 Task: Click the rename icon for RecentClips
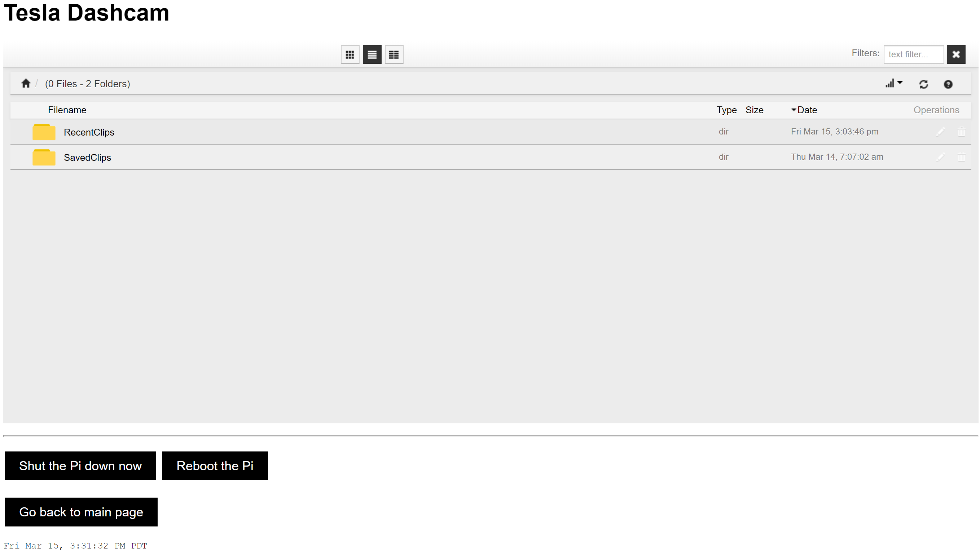(x=940, y=131)
